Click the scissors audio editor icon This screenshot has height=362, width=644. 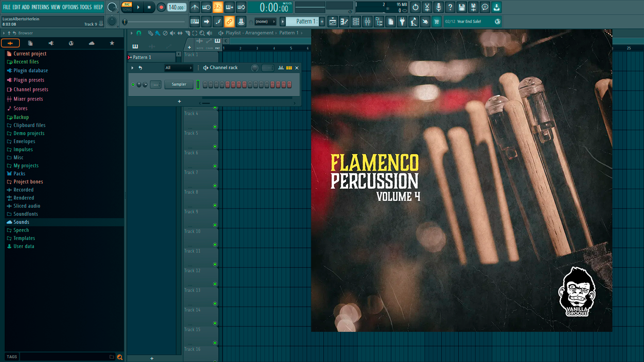[427, 7]
